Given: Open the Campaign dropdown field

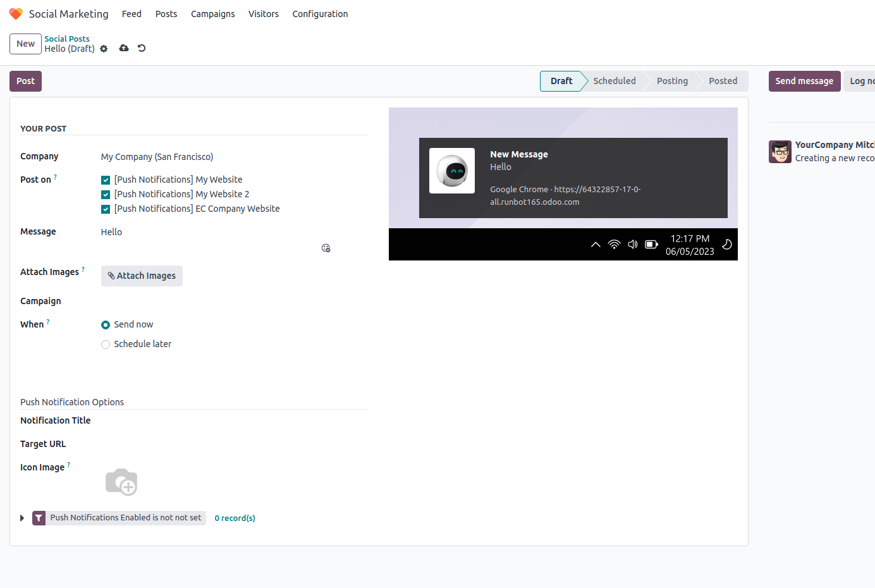Looking at the screenshot, I should tap(234, 302).
